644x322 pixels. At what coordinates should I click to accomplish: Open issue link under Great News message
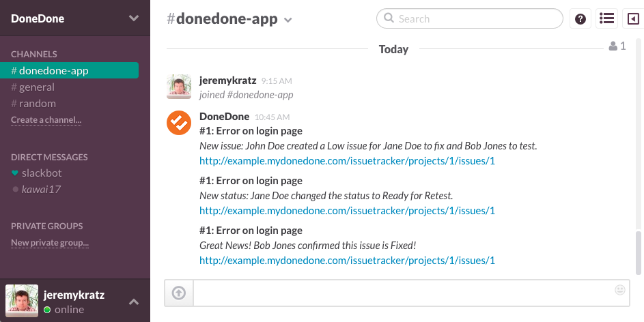[347, 260]
